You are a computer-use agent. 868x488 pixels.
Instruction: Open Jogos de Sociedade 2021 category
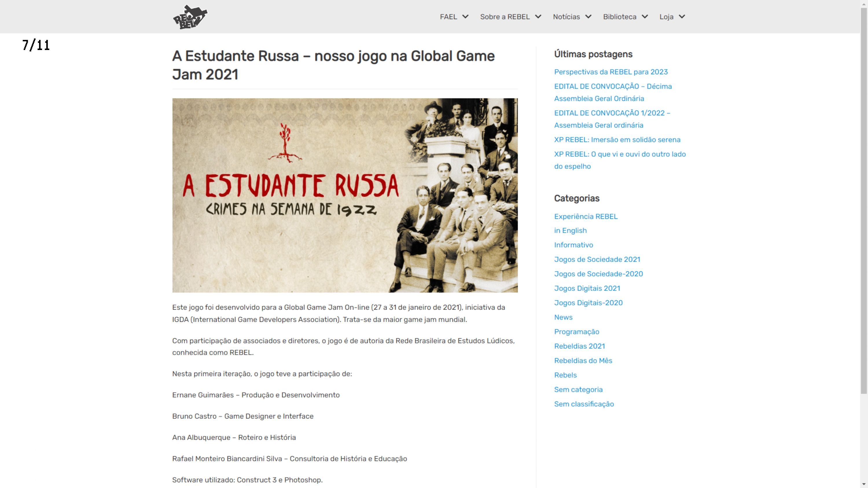597,259
